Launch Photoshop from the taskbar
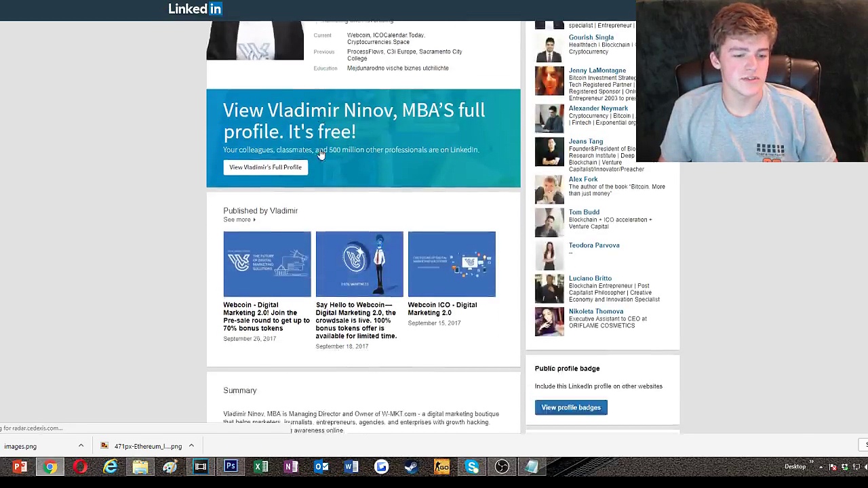868x488 pixels. coord(231,466)
